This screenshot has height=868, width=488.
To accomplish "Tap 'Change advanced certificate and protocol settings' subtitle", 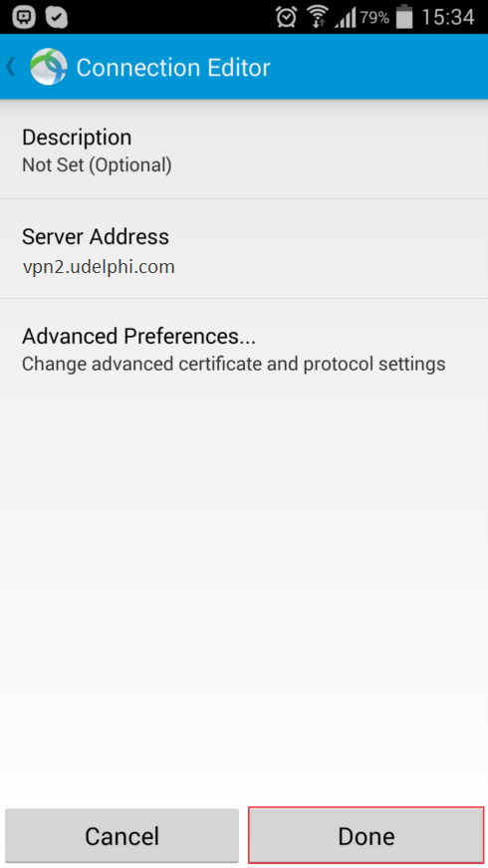I will pyautogui.click(x=233, y=365).
